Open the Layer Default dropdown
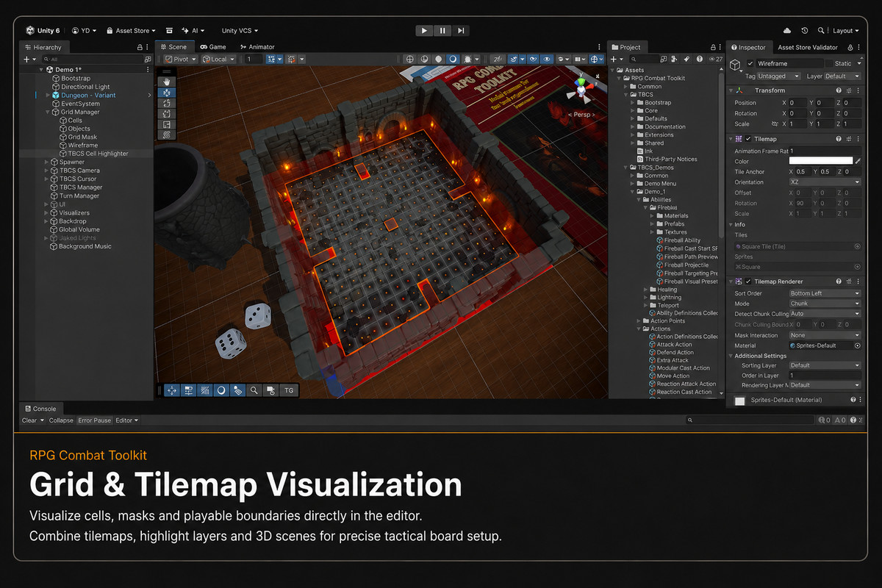882x588 pixels. tap(842, 76)
